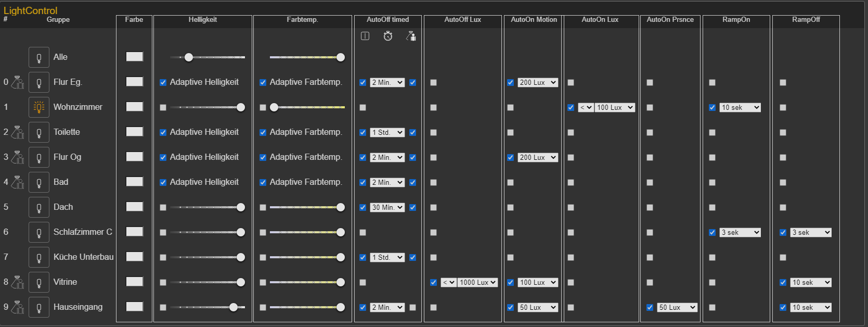This screenshot has height=327, width=868.
Task: Disable Adaptive Farbtemp. for Bad
Action: point(263,182)
